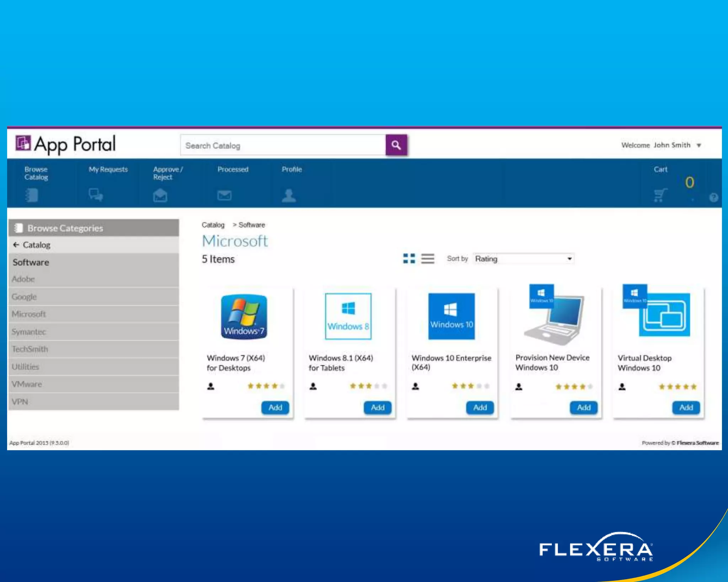
Task: Click the user icon under Windows 8.1 (X64)
Action: [313, 386]
